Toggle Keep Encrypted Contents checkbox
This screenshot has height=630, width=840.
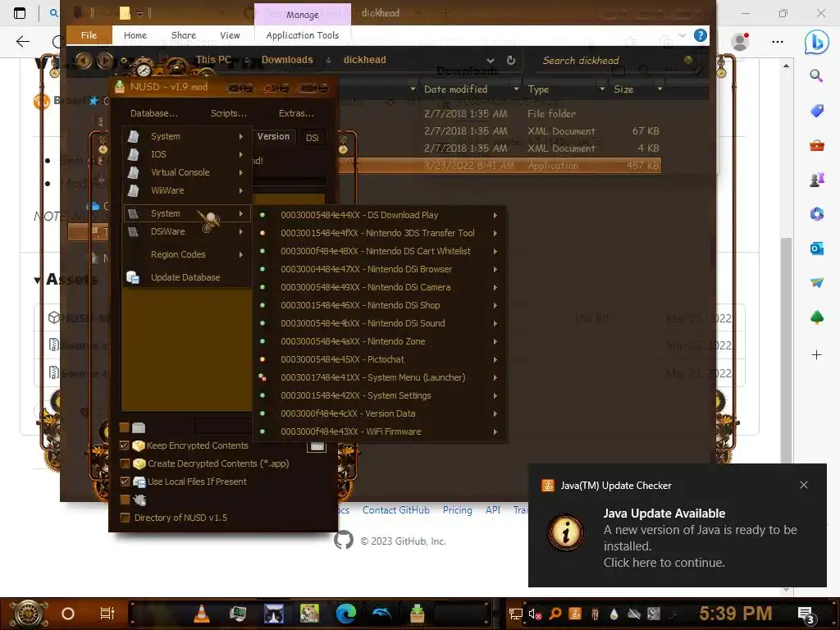click(x=125, y=445)
